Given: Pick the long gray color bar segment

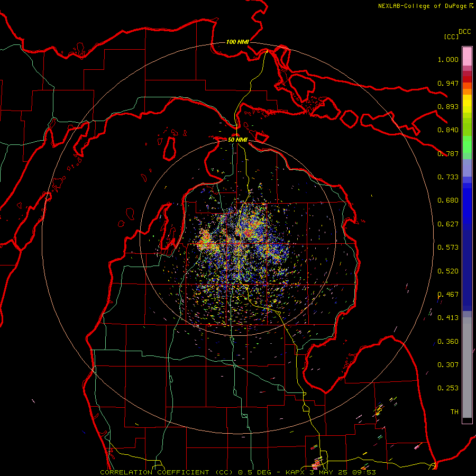Looking at the screenshot, I should click(467, 368).
